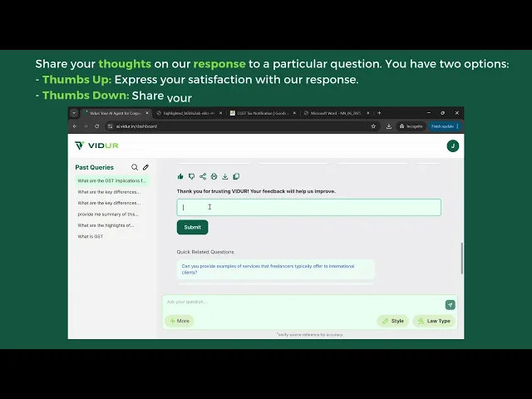532x399 pixels.
Task: Select the freelancers services related question
Action: click(275, 269)
